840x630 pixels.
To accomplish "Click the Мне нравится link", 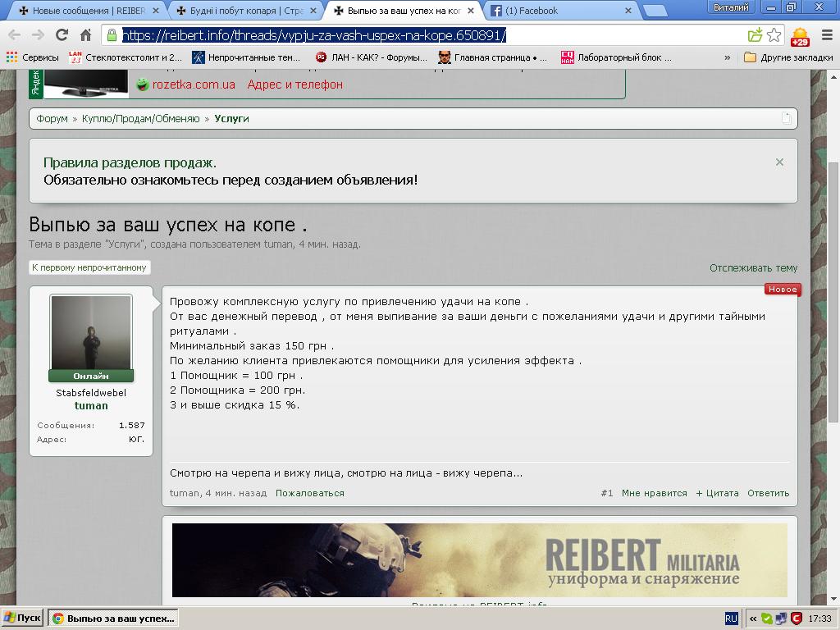I will (654, 493).
